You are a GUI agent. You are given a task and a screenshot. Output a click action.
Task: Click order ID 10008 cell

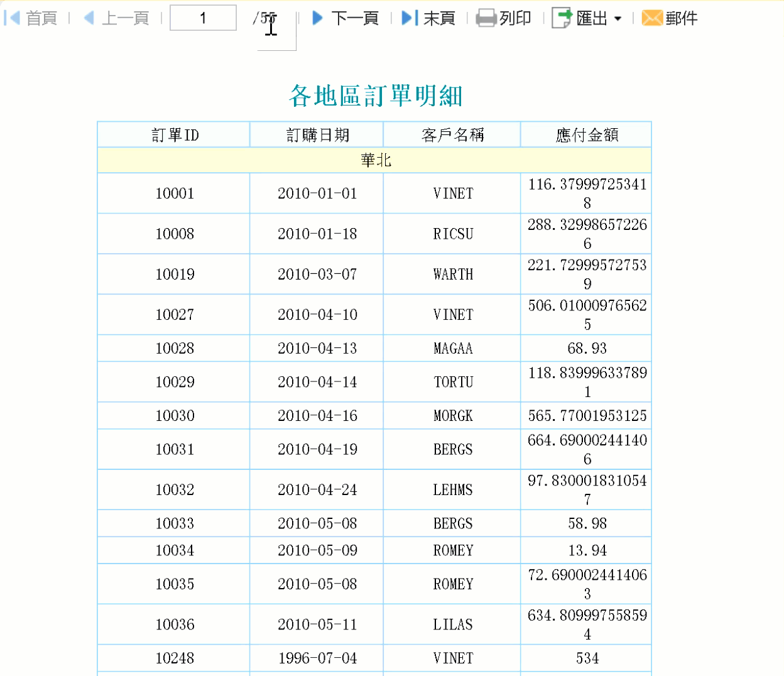(x=174, y=234)
